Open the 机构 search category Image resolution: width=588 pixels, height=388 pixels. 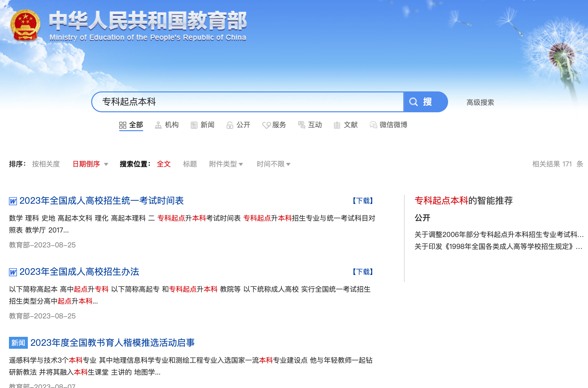pyautogui.click(x=167, y=125)
